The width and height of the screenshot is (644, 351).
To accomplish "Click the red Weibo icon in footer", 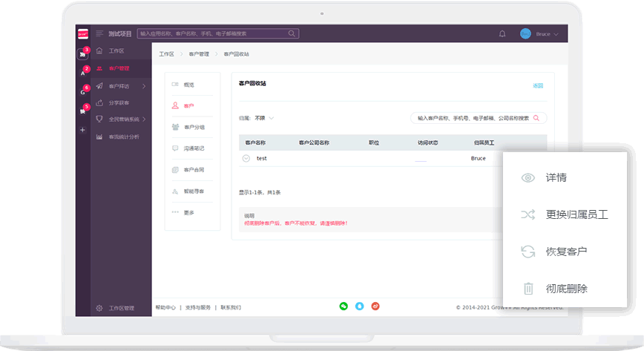I will [375, 306].
